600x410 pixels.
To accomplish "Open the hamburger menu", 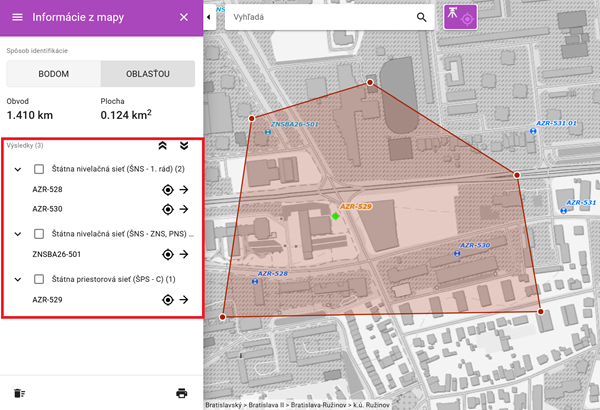I will pyautogui.click(x=16, y=18).
